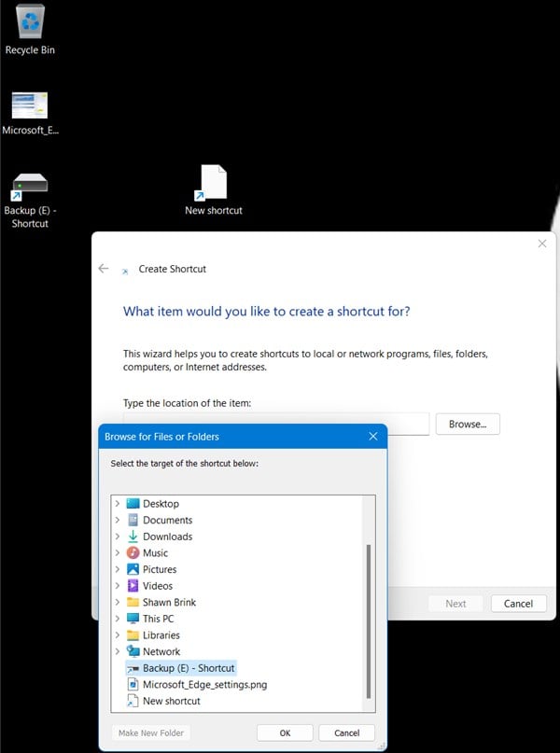Select Microsoft_Edge_settings.png in tree

point(204,684)
